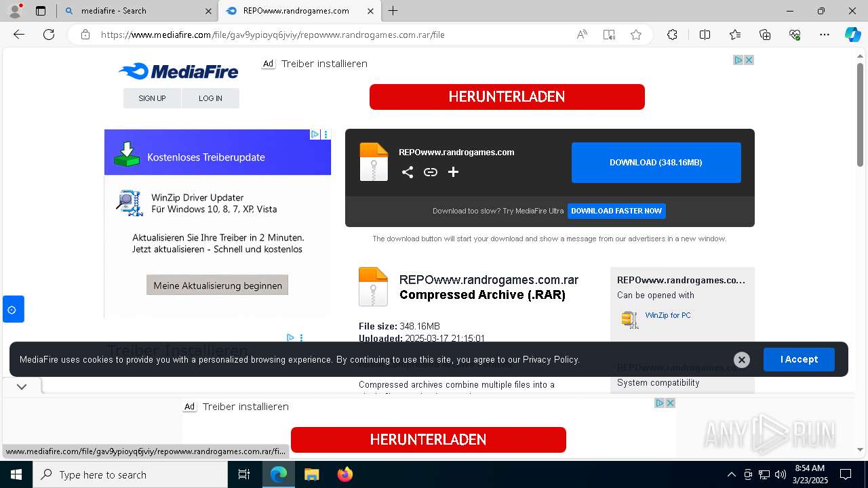Click the browser back arrow
868x488 pixels.
click(x=19, y=35)
